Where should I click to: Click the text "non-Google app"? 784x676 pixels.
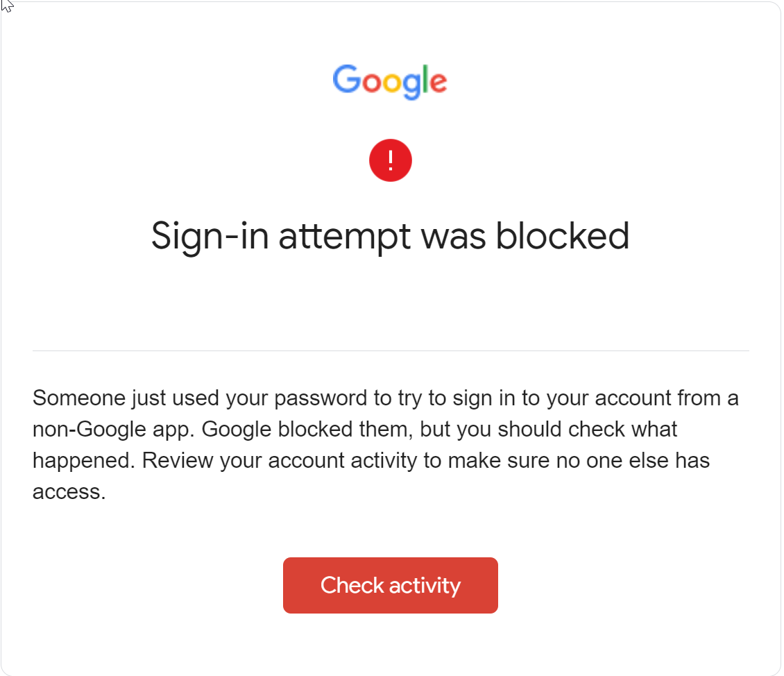click(112, 430)
